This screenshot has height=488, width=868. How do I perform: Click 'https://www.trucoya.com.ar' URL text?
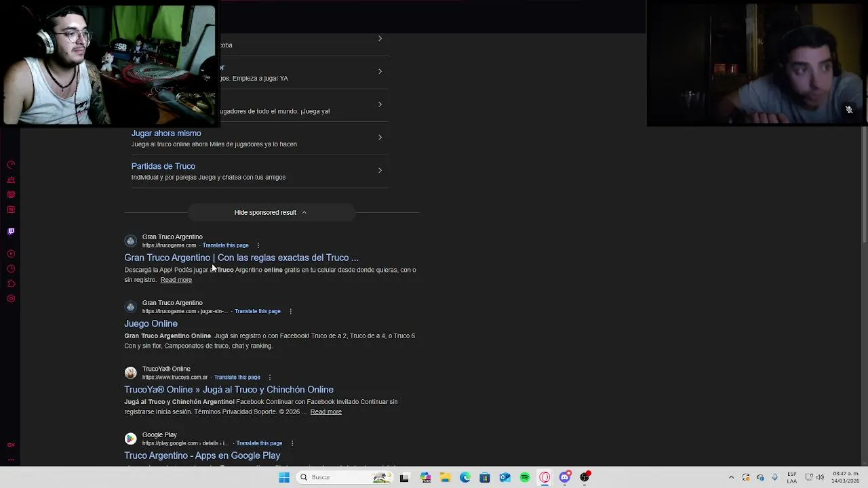(x=175, y=378)
